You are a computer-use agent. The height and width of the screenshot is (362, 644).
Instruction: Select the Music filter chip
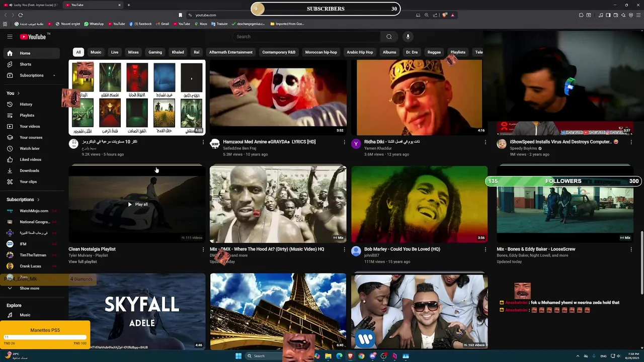pos(96,52)
